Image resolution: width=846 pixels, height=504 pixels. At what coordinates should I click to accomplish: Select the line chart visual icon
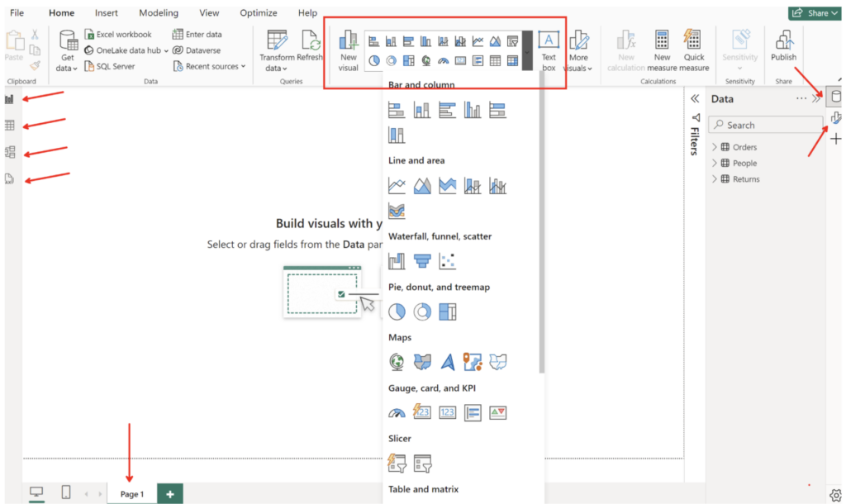397,185
